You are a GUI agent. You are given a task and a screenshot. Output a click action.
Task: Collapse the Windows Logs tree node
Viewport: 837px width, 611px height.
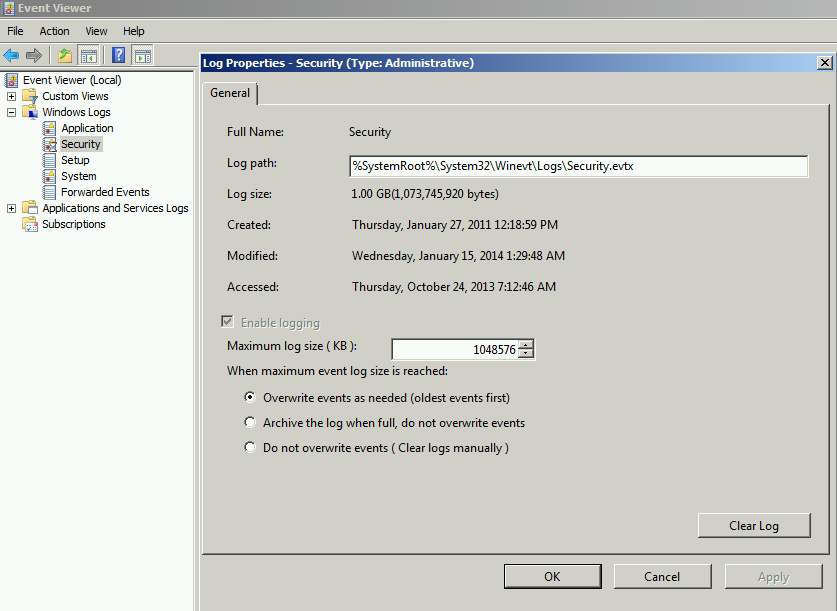12,112
